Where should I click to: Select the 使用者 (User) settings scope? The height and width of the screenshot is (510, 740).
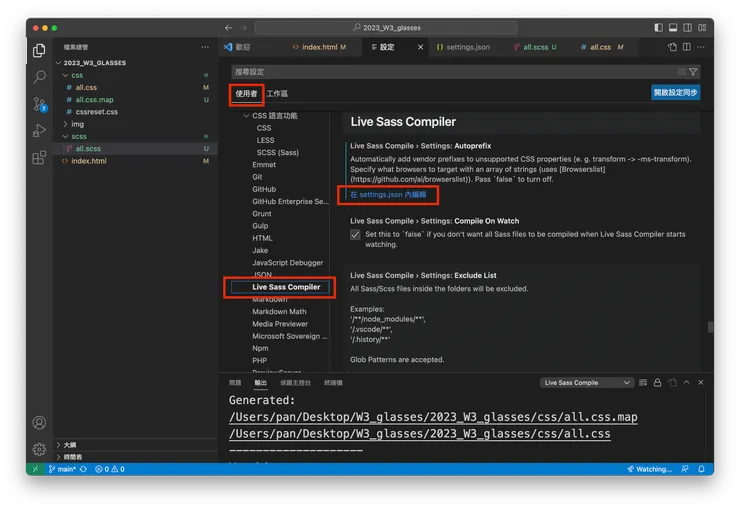click(x=246, y=93)
